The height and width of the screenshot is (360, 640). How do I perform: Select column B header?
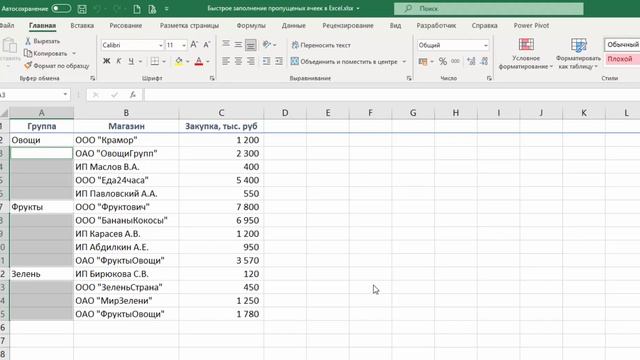pyautogui.click(x=126, y=113)
